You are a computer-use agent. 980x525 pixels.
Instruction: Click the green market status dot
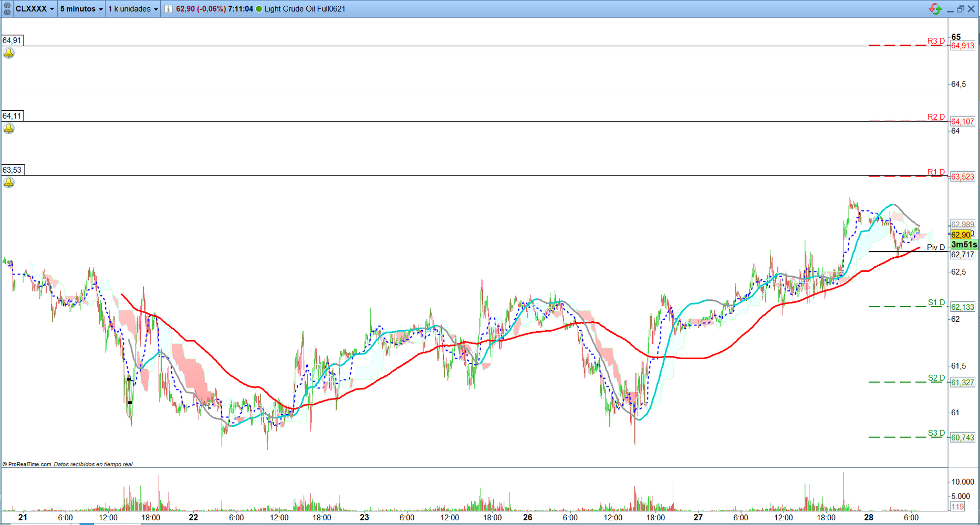[x=259, y=9]
